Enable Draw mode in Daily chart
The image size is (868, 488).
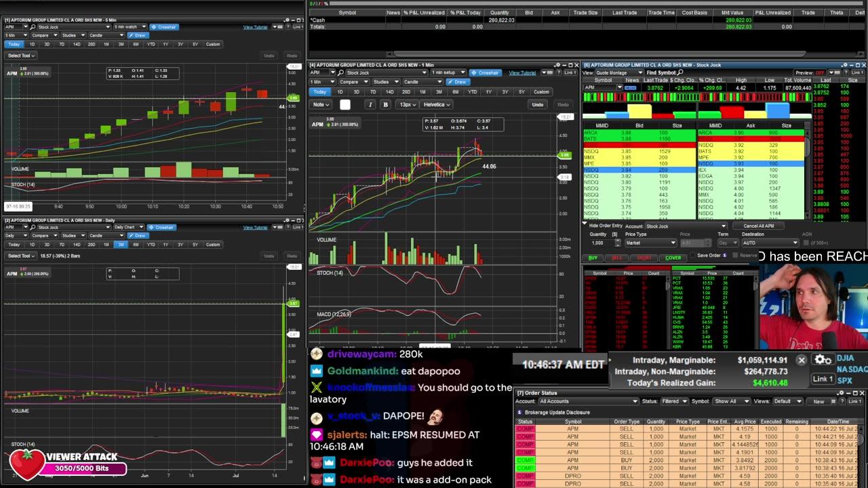pyautogui.click(x=138, y=235)
